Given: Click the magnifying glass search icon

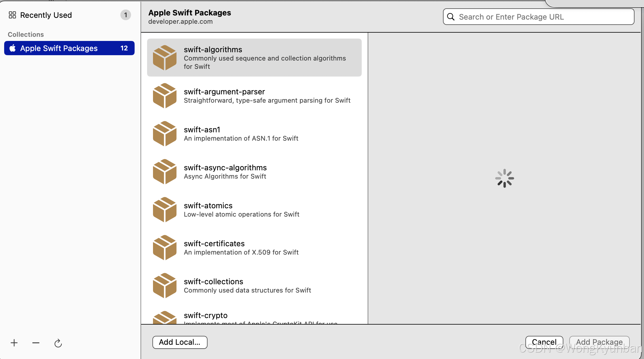Looking at the screenshot, I should click(451, 17).
